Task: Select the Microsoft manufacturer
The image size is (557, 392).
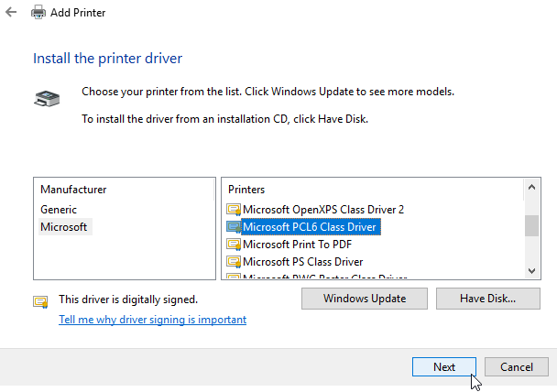Action: click(64, 227)
